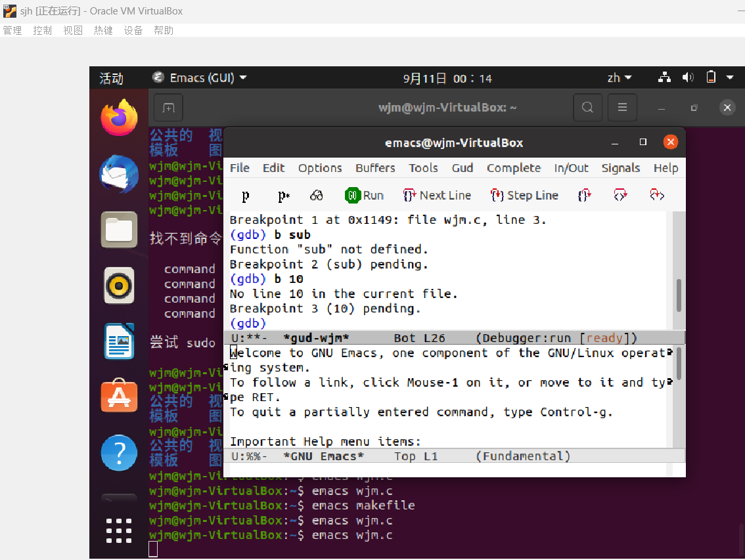Open the Help menu in Emacs

666,168
